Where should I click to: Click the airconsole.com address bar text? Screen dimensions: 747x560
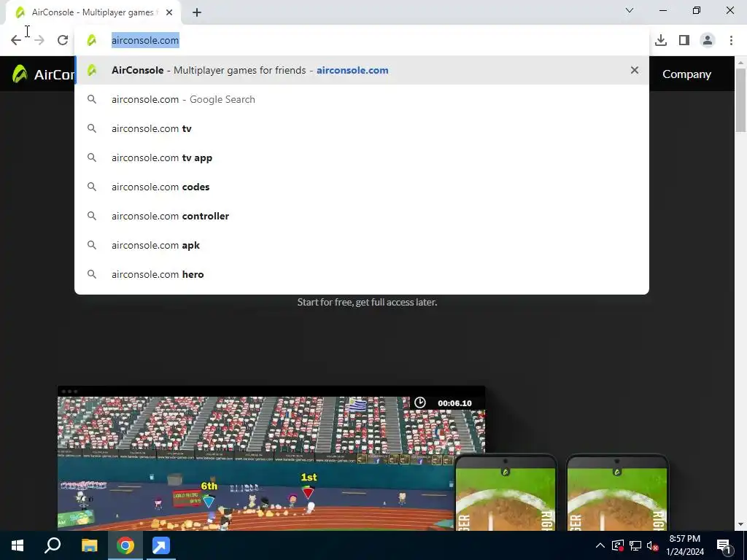click(145, 40)
